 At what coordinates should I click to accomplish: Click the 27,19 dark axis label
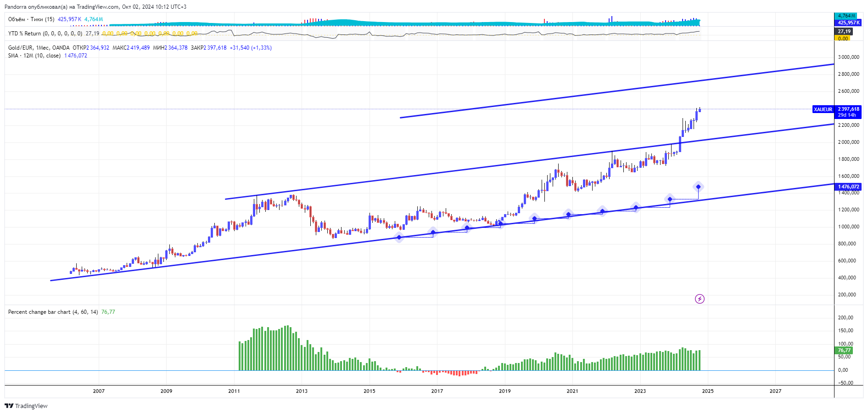pos(844,31)
